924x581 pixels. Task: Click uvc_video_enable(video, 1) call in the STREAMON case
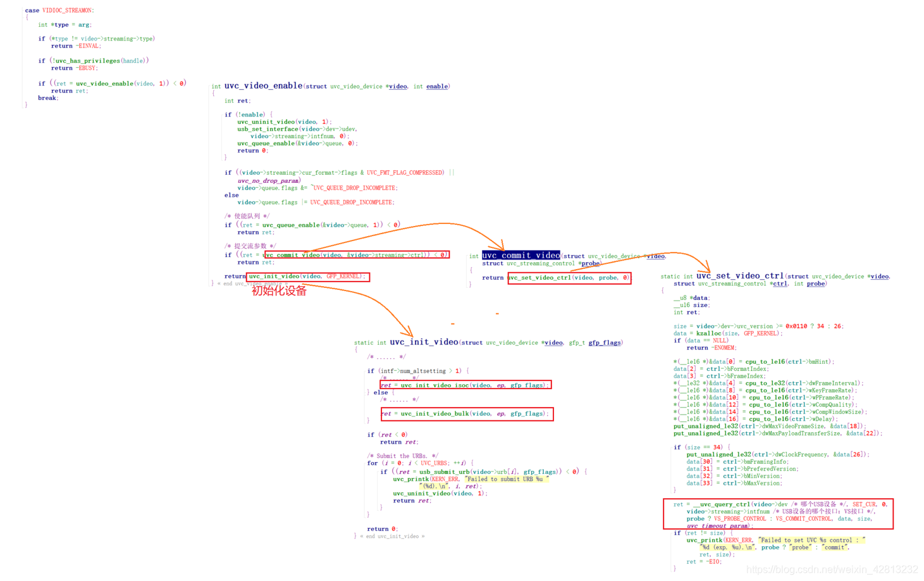(122, 83)
